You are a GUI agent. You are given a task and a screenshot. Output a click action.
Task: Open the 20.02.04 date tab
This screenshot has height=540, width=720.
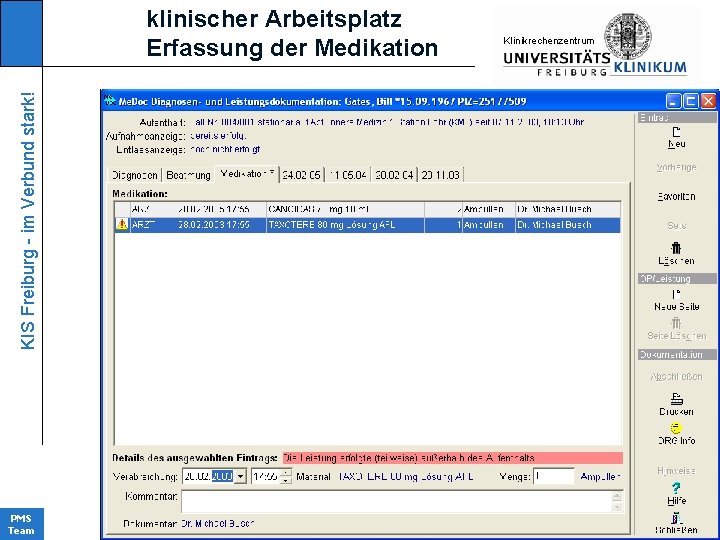point(394,175)
